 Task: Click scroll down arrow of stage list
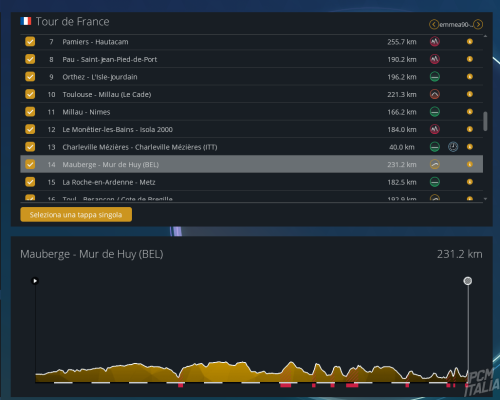pyautogui.click(x=485, y=199)
